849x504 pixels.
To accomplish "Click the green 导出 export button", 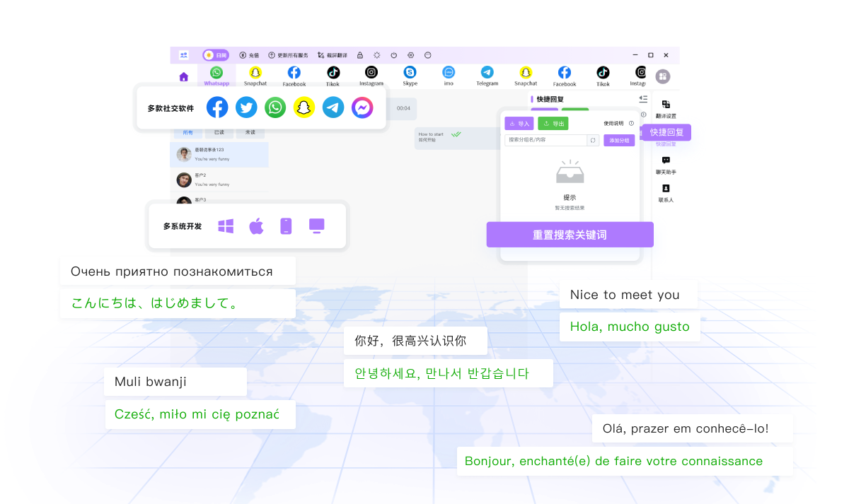I will tap(553, 124).
